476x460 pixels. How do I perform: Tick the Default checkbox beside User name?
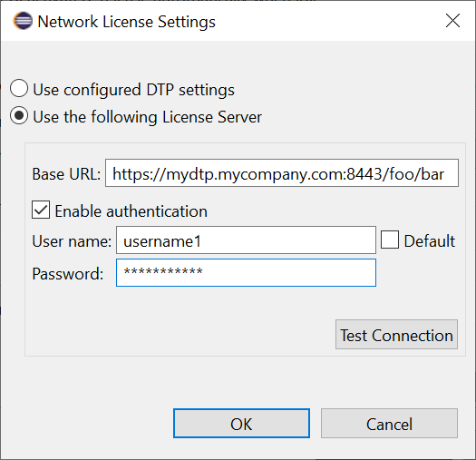(390, 240)
